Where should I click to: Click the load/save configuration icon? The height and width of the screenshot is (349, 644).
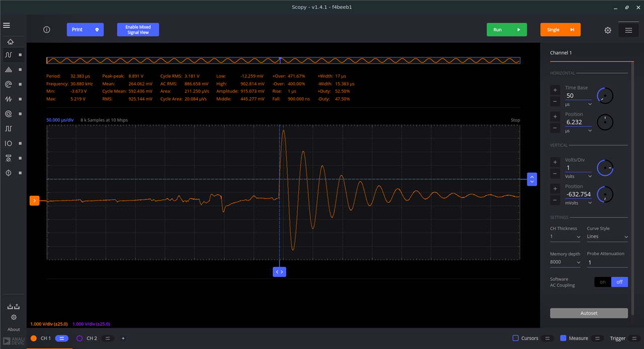[14, 306]
